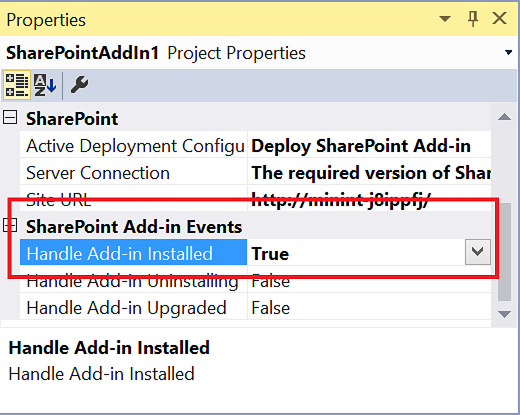The width and height of the screenshot is (520, 415).
Task: Open the SharePointAddIn1 object selector dropdown
Action: pos(508,52)
